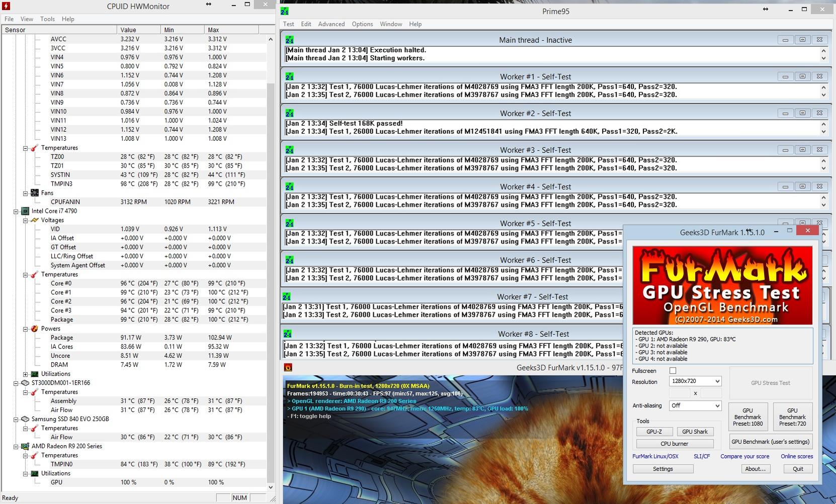Screen dimensions: 836x504
Task: Click the thermometer icon under Samsung SSD
Action: (34, 428)
